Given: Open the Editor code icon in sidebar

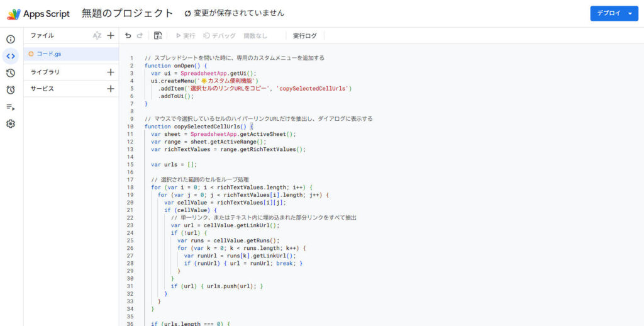Looking at the screenshot, I should coord(11,56).
